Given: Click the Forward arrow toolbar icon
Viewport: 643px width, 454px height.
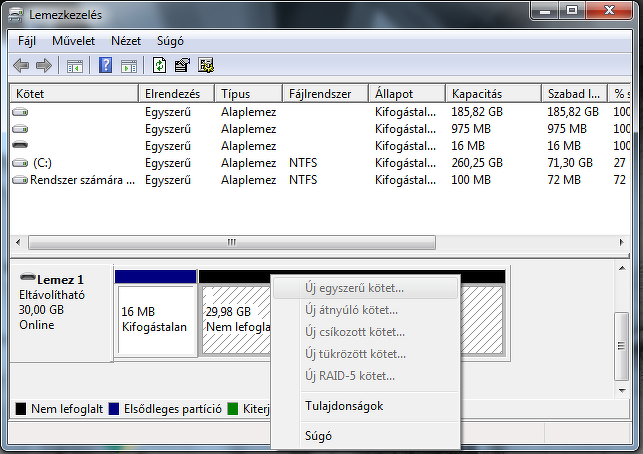Looking at the screenshot, I should click(x=44, y=65).
